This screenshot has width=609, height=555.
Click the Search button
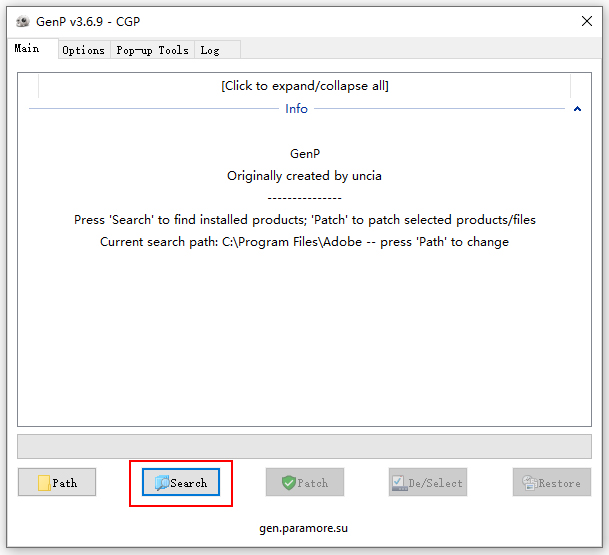point(181,482)
